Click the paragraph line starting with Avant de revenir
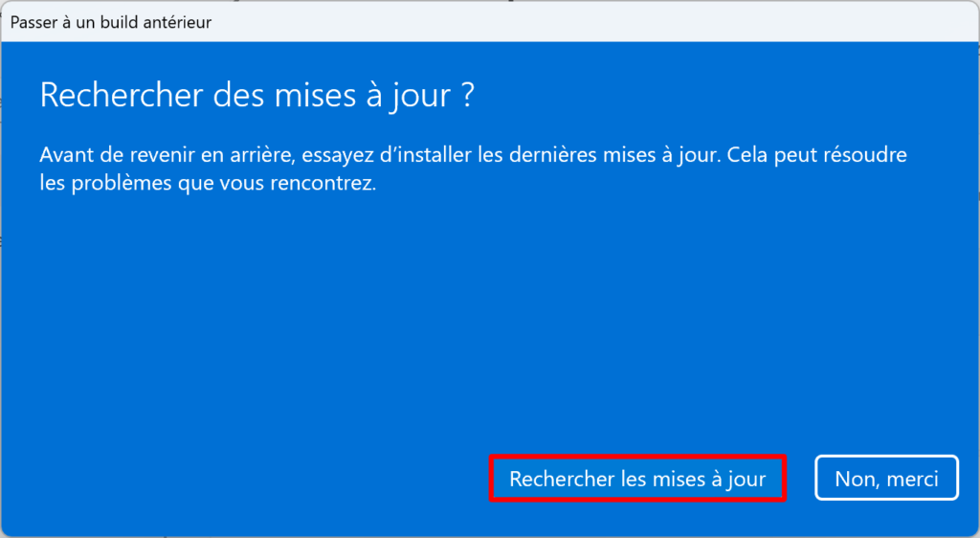The width and height of the screenshot is (980, 538). click(473, 154)
